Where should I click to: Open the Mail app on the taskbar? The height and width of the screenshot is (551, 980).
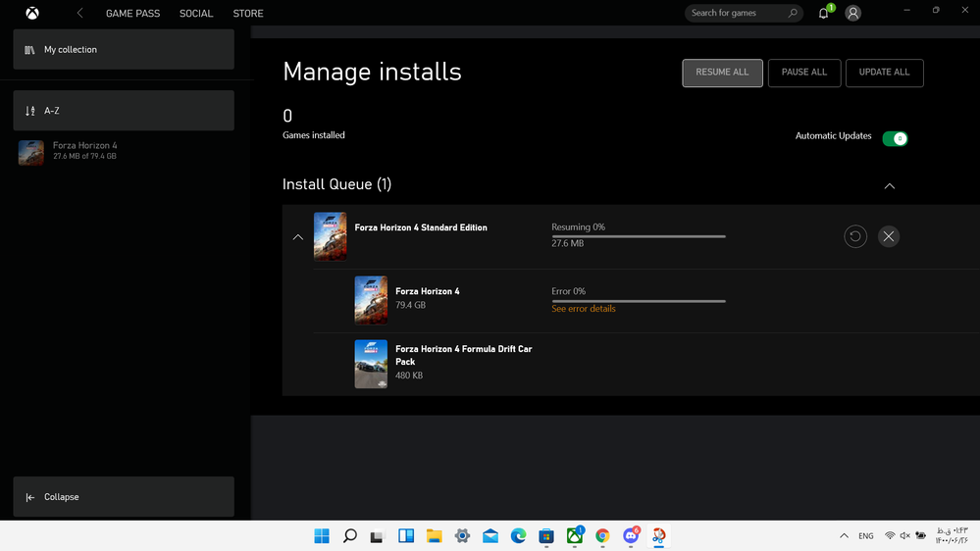pos(490,536)
